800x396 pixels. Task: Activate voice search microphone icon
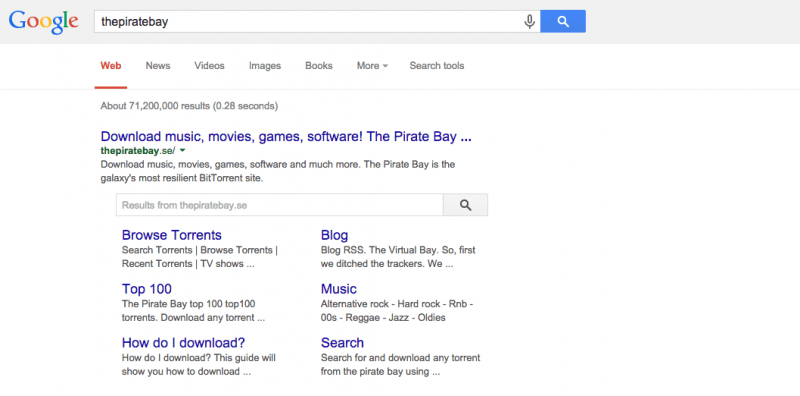[x=530, y=21]
